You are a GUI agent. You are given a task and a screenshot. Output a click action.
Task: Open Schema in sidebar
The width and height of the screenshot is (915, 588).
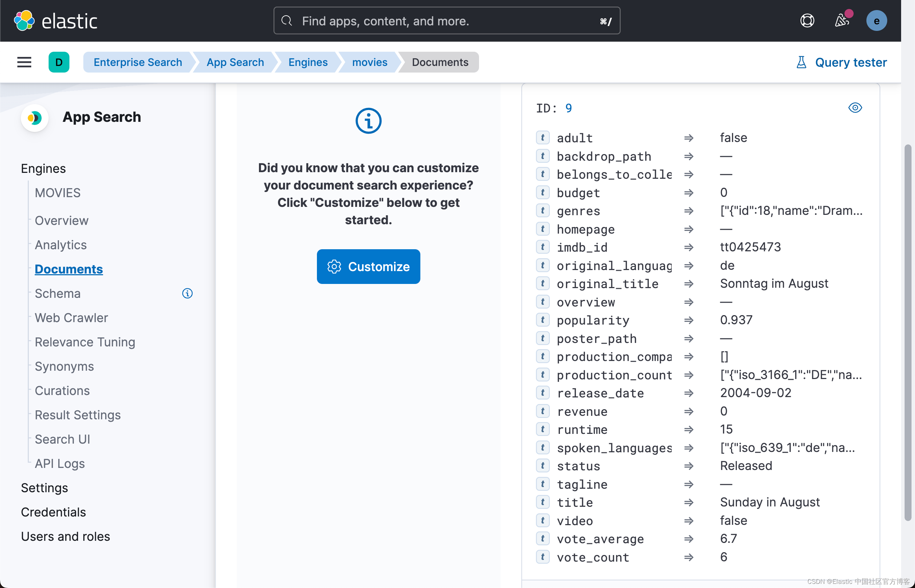click(x=58, y=293)
